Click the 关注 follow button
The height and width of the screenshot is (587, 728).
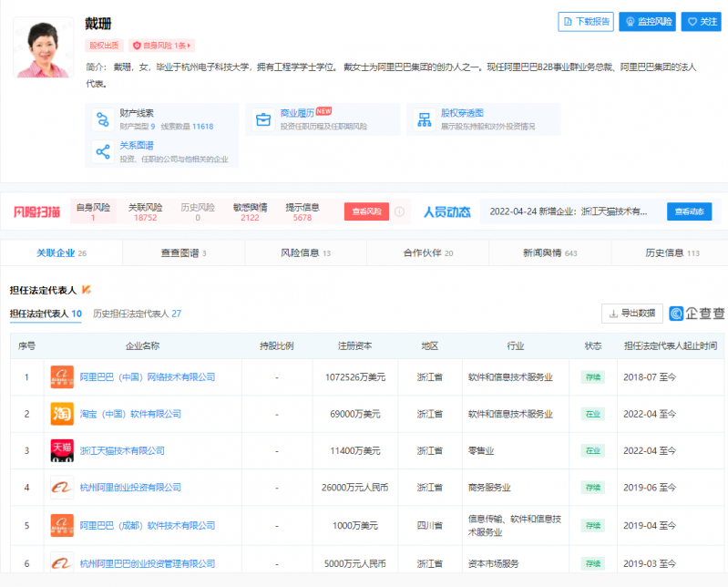pyautogui.click(x=701, y=22)
